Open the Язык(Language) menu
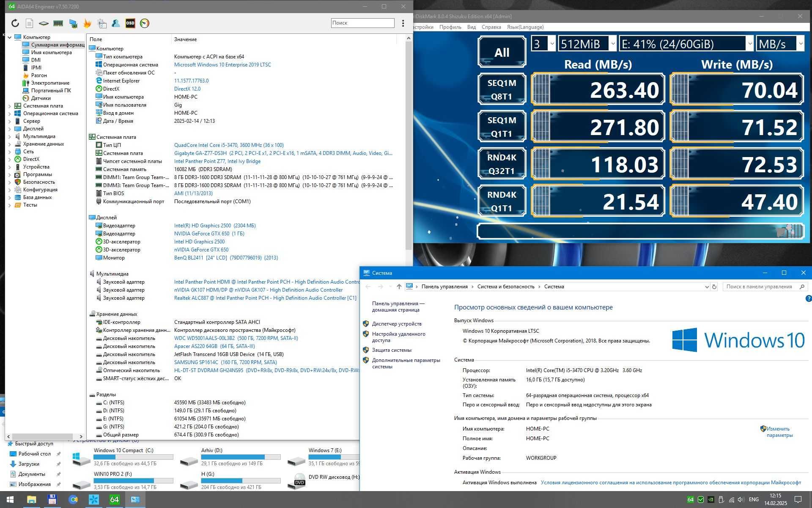The height and width of the screenshot is (508, 812). (525, 27)
